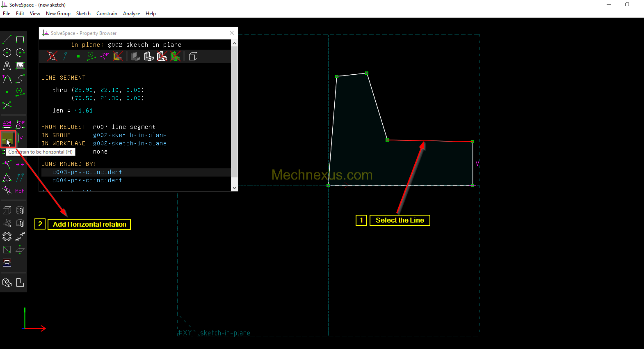Toggle shaded faces visibility
Screen dimensions: 644x349
pos(118,56)
